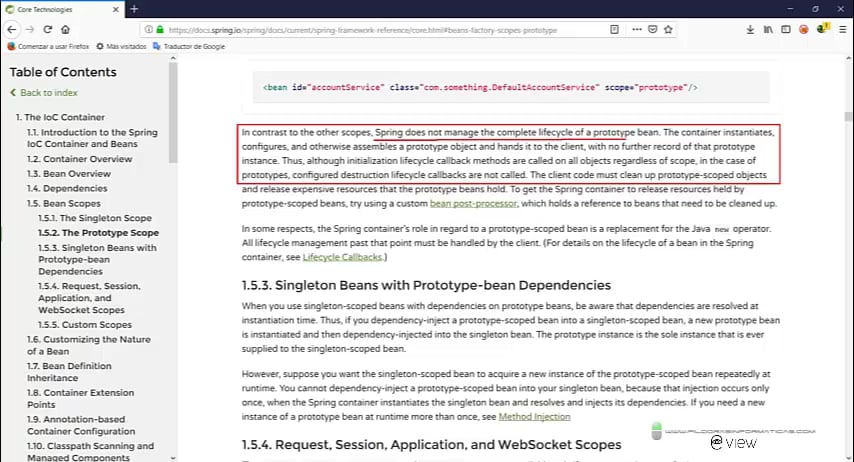Follow the 'Method Injection' link
This screenshot has width=854, height=462.
pos(534,417)
